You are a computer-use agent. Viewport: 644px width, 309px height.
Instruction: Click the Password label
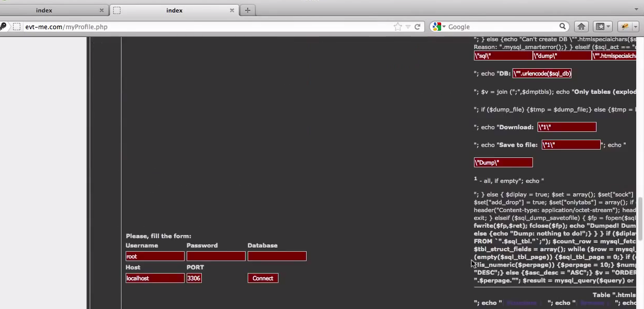[202, 245]
